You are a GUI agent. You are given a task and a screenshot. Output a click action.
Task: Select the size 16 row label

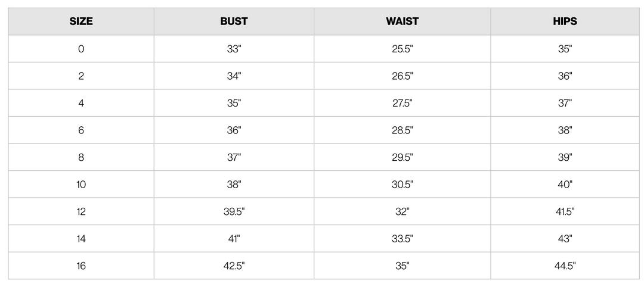tap(81, 266)
